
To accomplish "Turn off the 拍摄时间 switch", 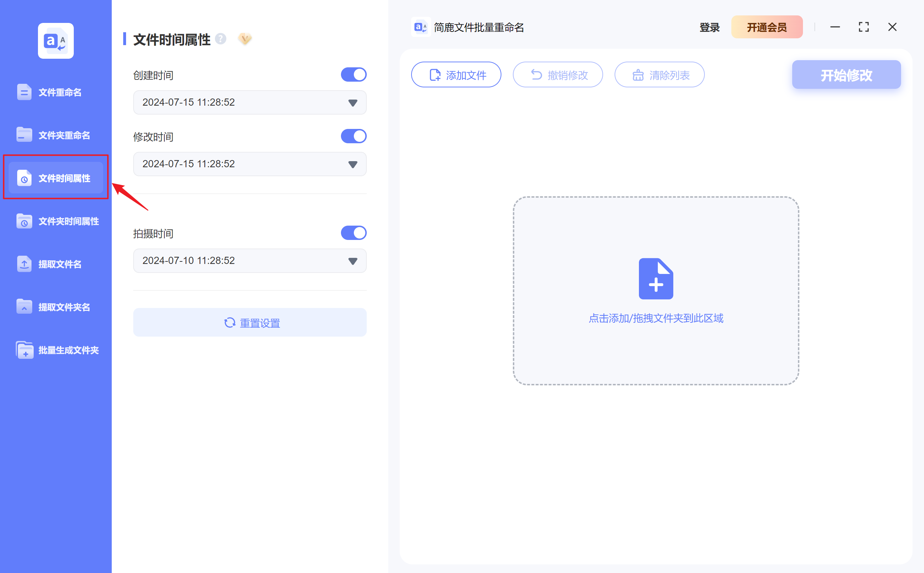I will pyautogui.click(x=353, y=233).
